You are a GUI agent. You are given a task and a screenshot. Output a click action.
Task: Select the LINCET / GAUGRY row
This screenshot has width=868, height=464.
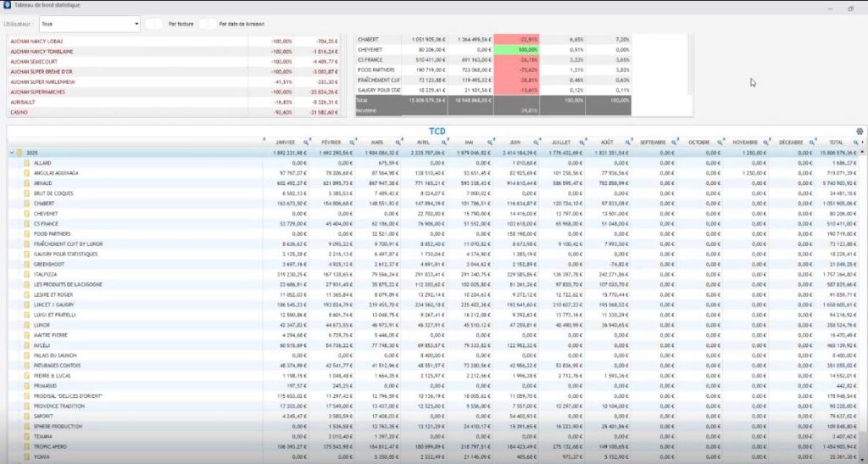[x=434, y=305]
